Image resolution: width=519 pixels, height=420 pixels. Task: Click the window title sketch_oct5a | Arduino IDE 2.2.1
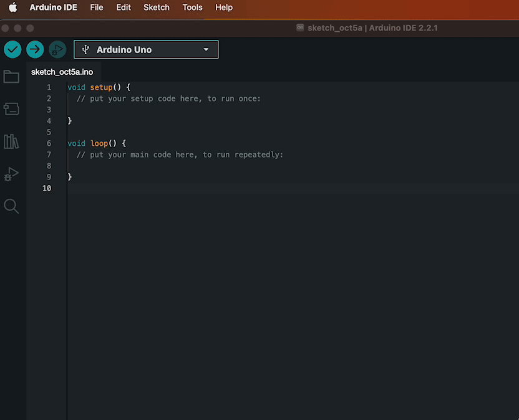(372, 28)
